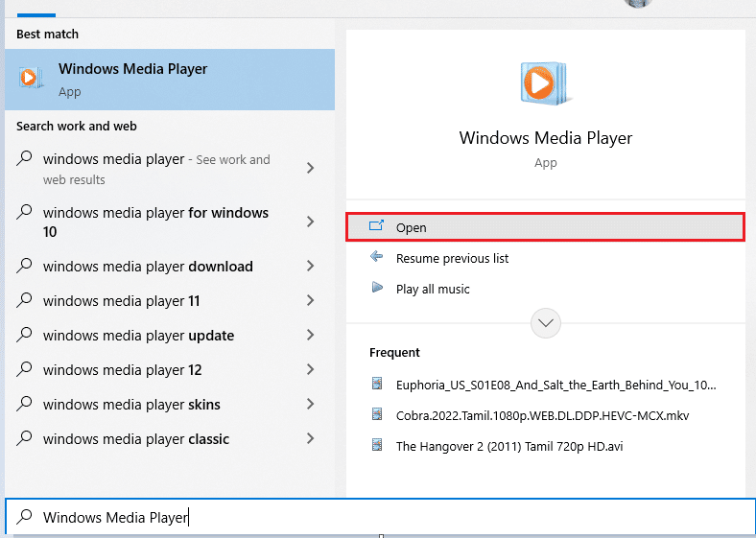The height and width of the screenshot is (538, 756).
Task: Click search icon beside 'classic' suggestion
Action: point(24,438)
